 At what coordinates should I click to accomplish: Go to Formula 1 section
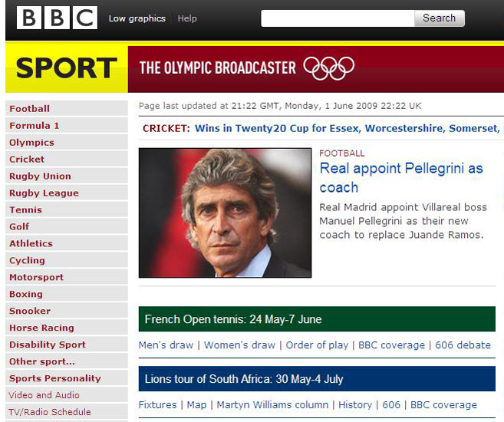coord(34,126)
